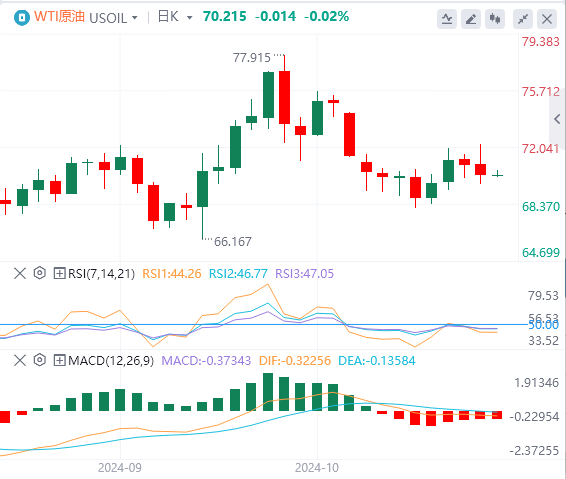Remove the RSI indicator panel
This screenshot has height=479, width=566.
point(20,273)
